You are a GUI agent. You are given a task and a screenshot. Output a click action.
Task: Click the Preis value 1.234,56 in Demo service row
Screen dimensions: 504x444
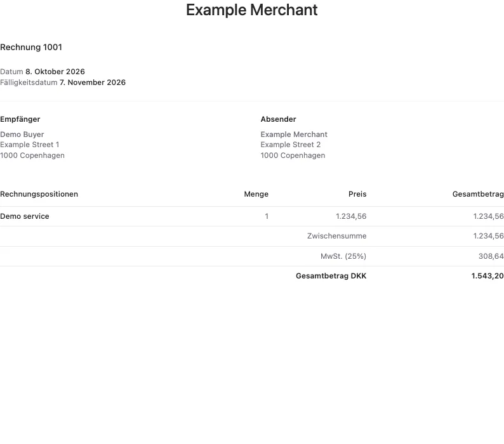[x=351, y=216]
